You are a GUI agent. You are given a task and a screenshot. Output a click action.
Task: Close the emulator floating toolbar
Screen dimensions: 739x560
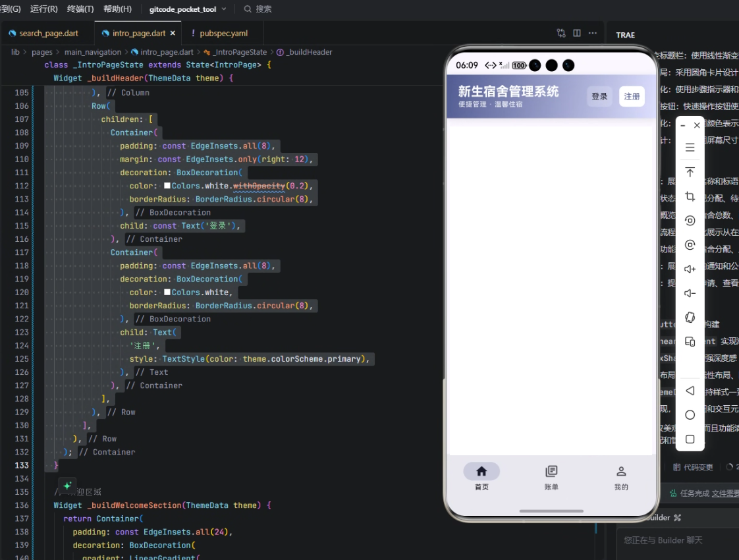(x=697, y=125)
